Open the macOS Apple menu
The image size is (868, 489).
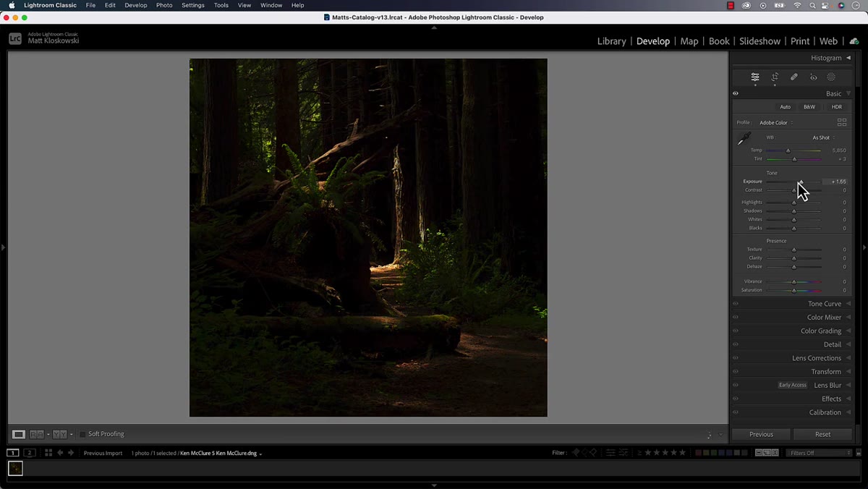(x=12, y=5)
